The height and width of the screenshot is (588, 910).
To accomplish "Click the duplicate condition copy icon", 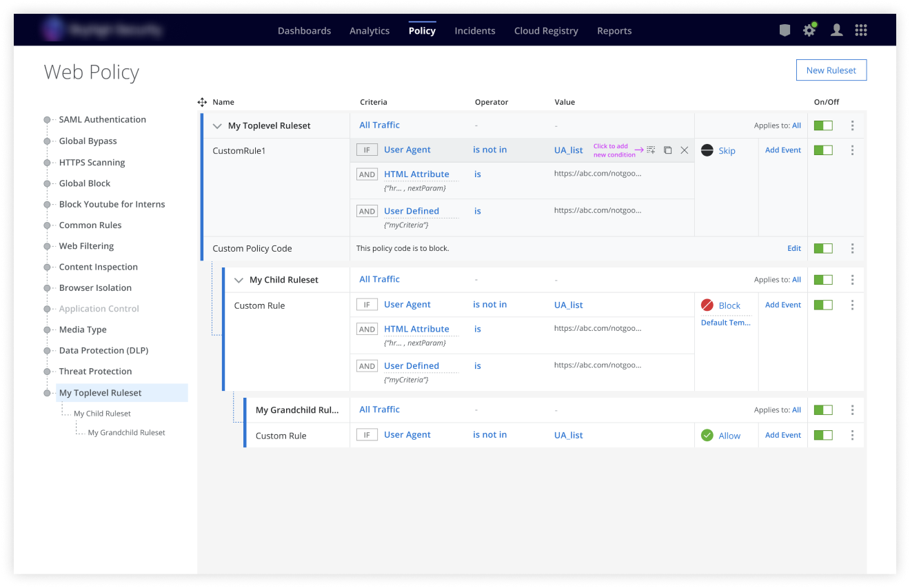I will (667, 150).
